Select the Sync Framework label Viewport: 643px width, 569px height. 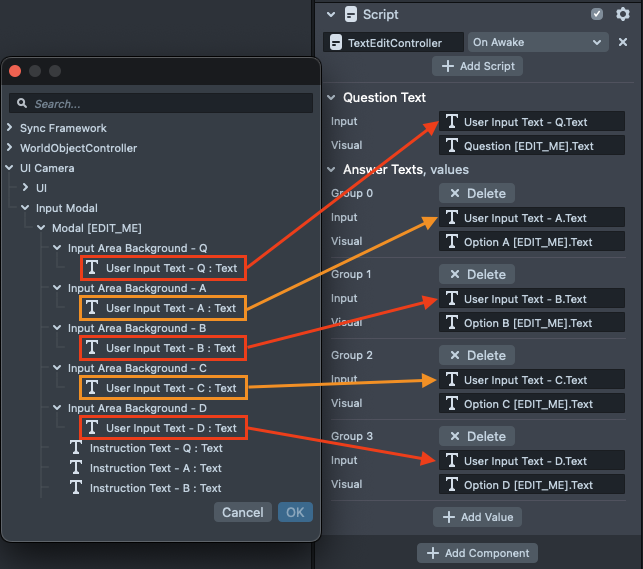click(63, 128)
